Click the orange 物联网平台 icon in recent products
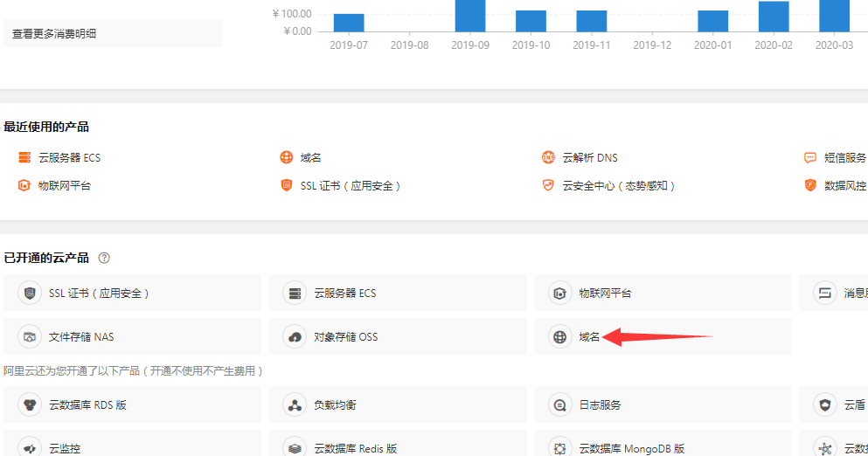The image size is (868, 456). [x=24, y=185]
